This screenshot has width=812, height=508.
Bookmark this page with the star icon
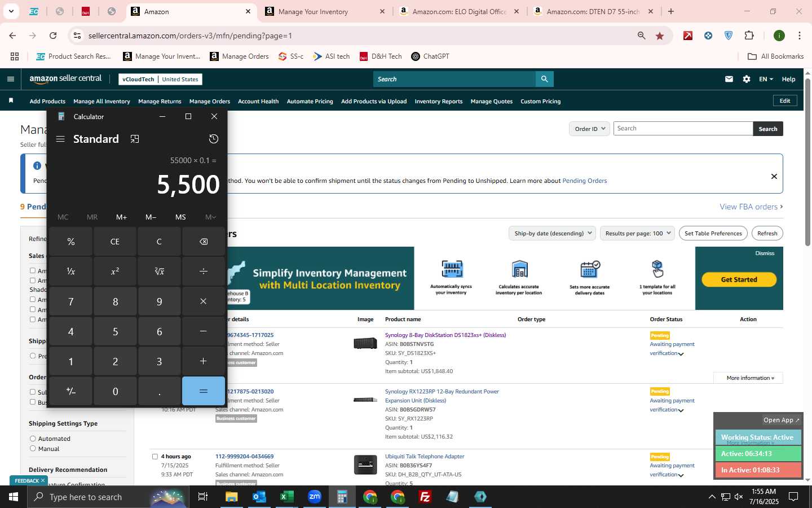(x=660, y=36)
